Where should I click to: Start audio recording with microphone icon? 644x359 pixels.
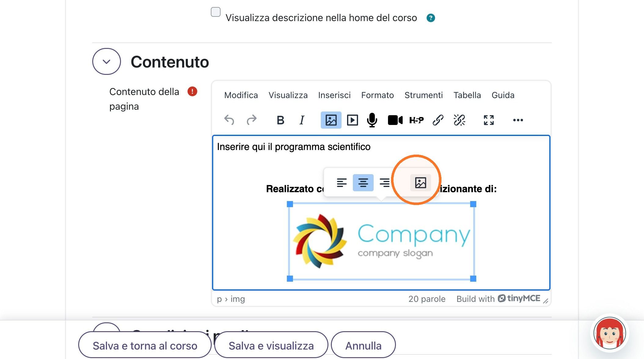(x=372, y=120)
